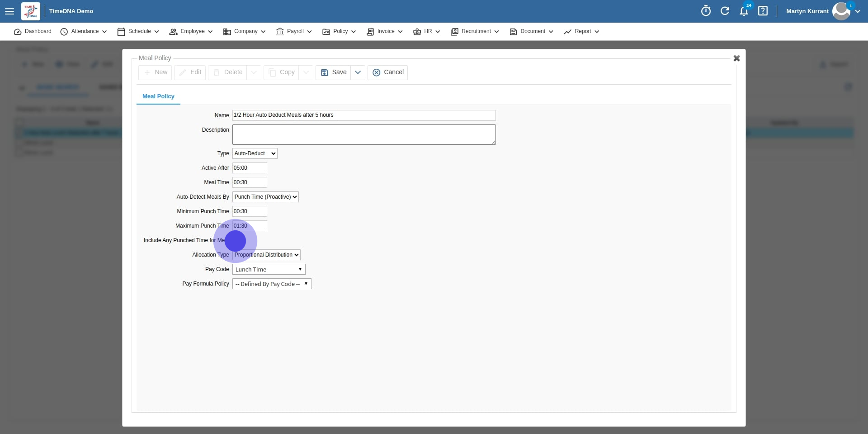The width and height of the screenshot is (868, 434).
Task: Open the hamburger main menu
Action: click(9, 11)
